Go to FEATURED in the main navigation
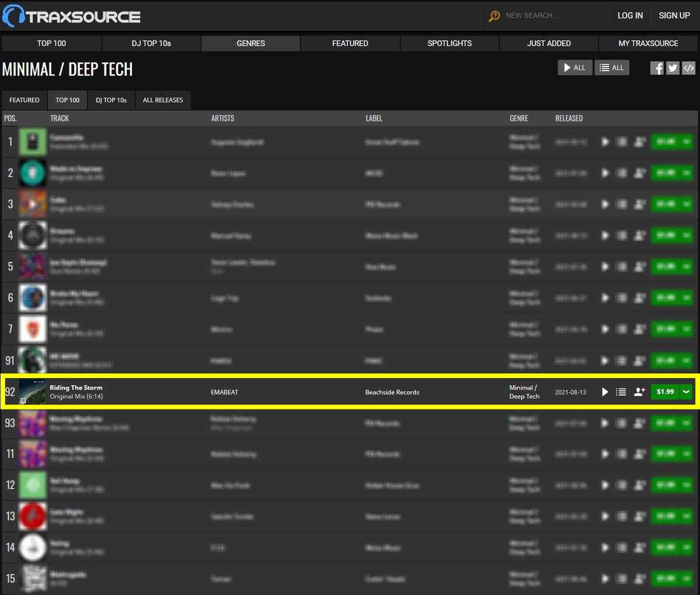 350,43
